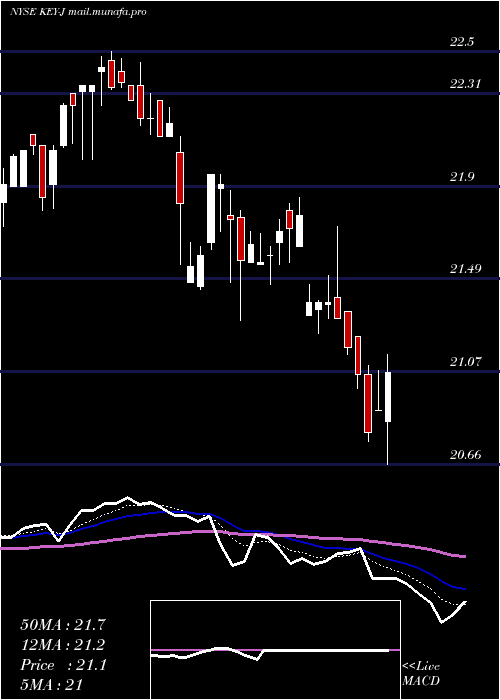Click inside the MACD indicator panel
The width and height of the screenshot is (500, 700).
point(275,650)
